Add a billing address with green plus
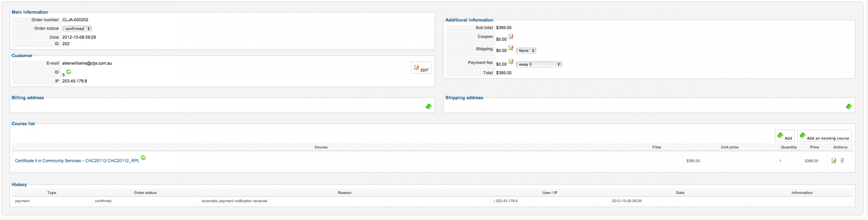The height and width of the screenshot is (220, 868). (x=428, y=107)
